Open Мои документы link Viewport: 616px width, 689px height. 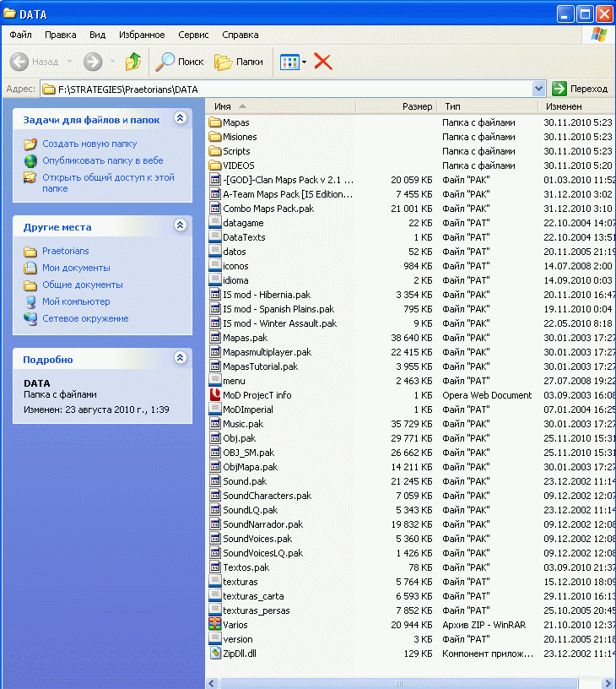point(76,268)
